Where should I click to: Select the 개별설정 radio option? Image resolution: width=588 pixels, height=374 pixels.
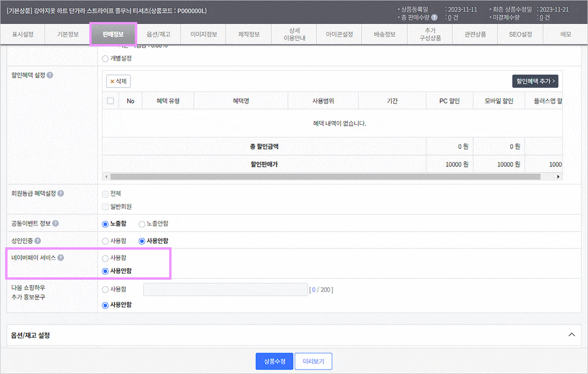[106, 58]
